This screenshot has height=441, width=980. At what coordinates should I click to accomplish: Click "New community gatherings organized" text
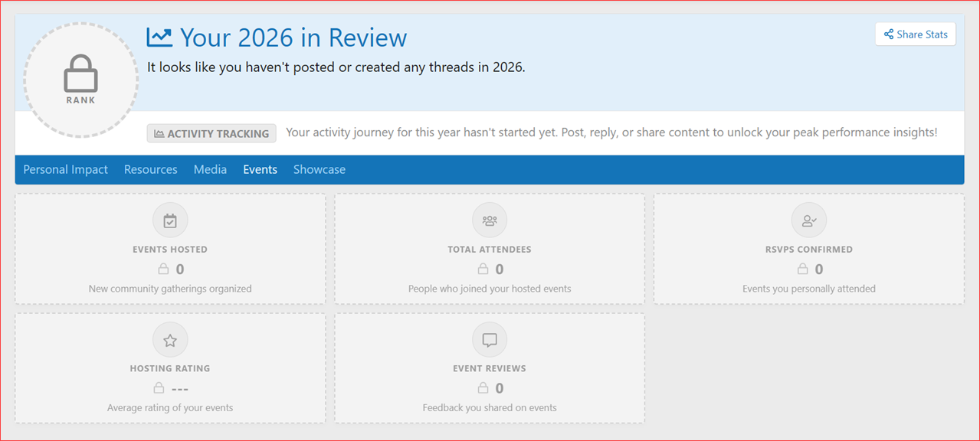tap(170, 289)
